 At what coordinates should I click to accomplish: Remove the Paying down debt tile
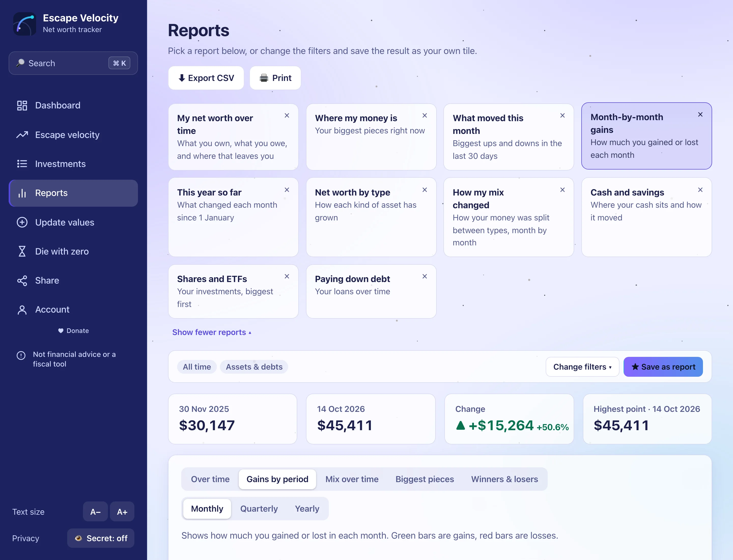(x=425, y=277)
